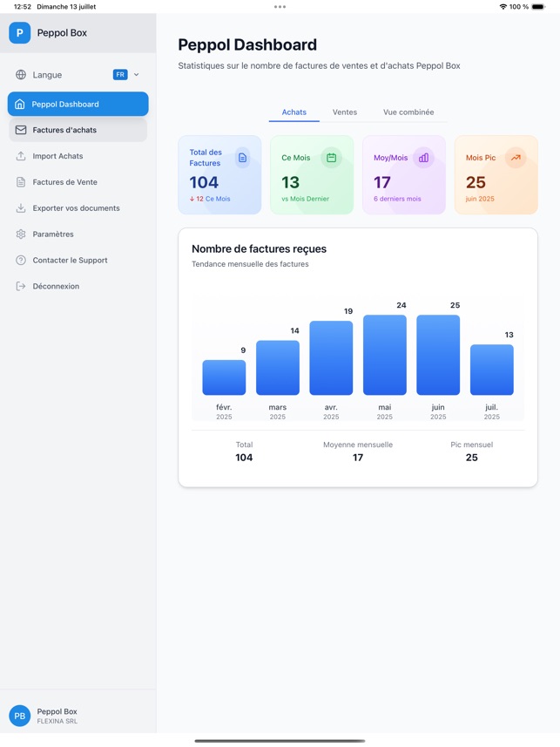Screen dimensions: 560x747
Task: Click the 'Statistiques sur le nombre de factures' description
Action: pyautogui.click(x=319, y=66)
